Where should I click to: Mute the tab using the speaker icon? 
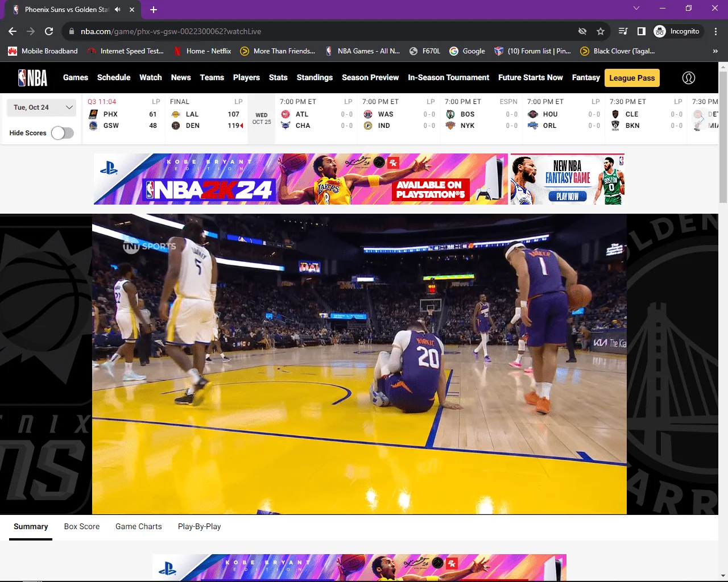point(117,9)
